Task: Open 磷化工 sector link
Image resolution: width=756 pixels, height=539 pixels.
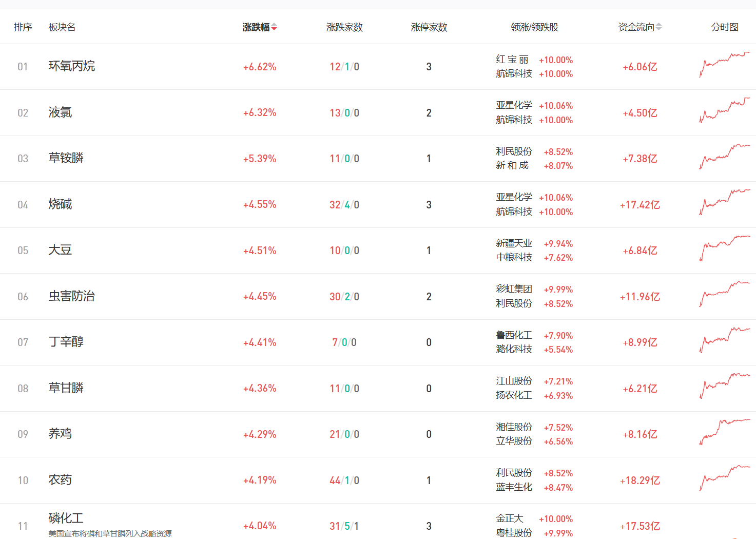Action: [66, 518]
